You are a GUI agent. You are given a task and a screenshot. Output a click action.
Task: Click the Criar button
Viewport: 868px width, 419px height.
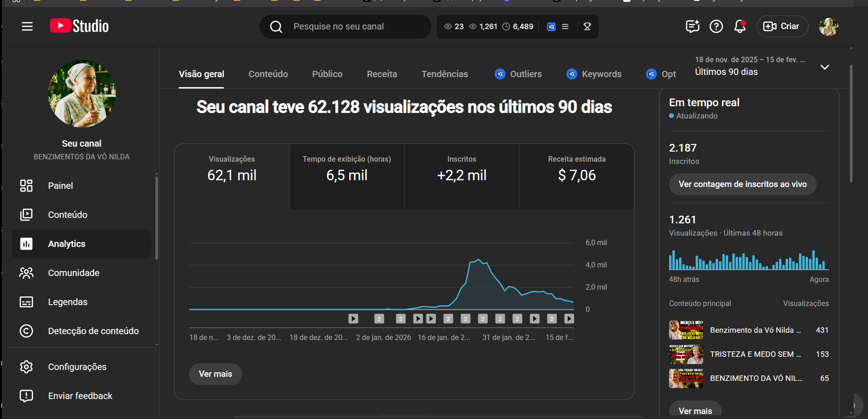782,26
